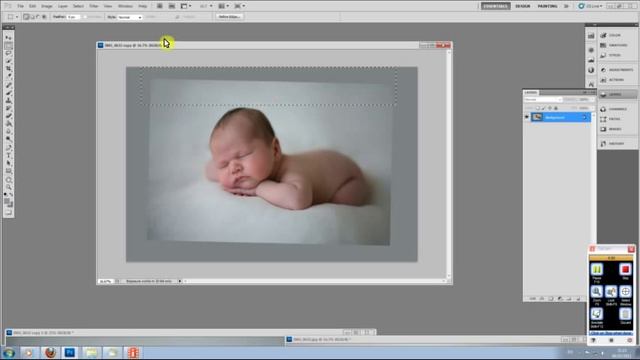Image resolution: width=640 pixels, height=360 pixels.
Task: Switch to the Design workspace
Action: tap(523, 6)
